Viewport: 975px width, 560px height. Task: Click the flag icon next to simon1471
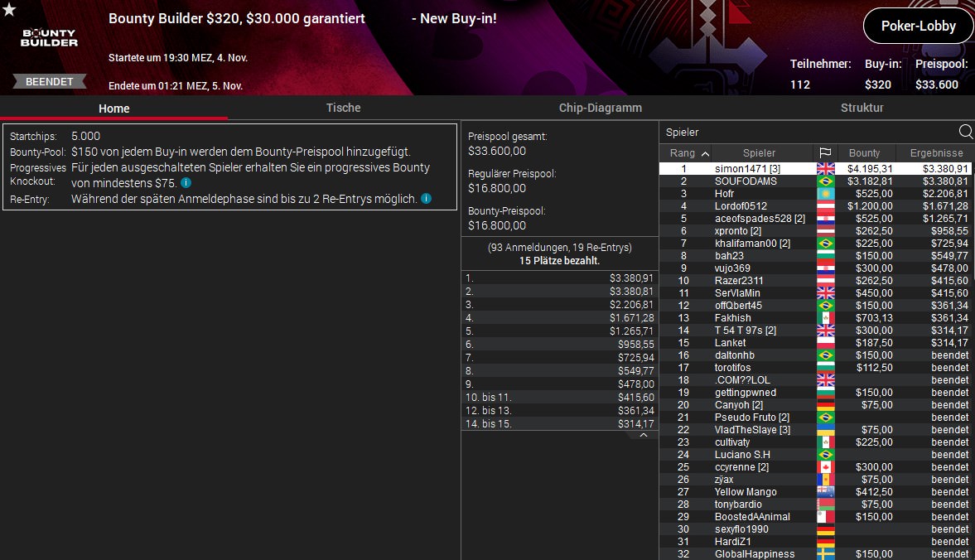(x=826, y=168)
